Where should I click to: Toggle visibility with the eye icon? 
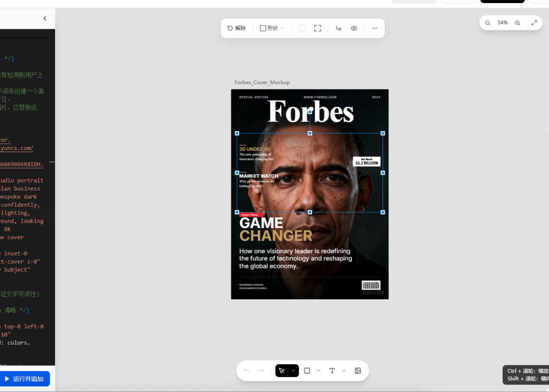point(354,28)
